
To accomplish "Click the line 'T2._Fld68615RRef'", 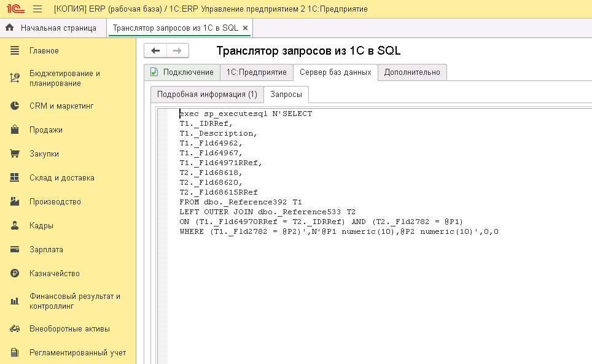I will click(x=218, y=192).
